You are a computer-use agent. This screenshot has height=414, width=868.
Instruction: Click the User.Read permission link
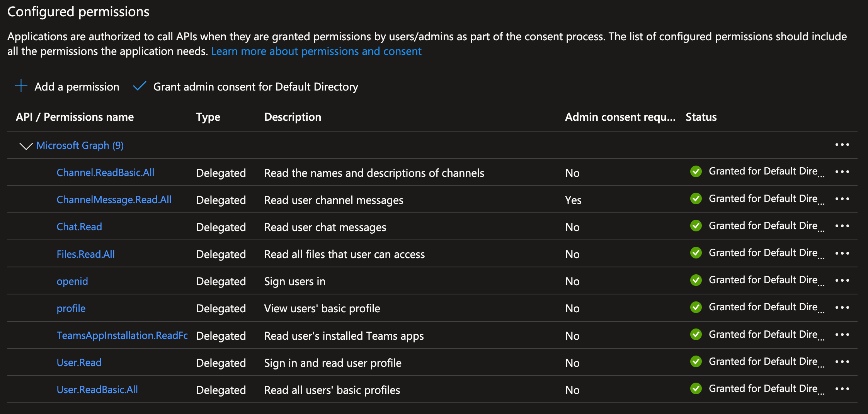point(79,363)
